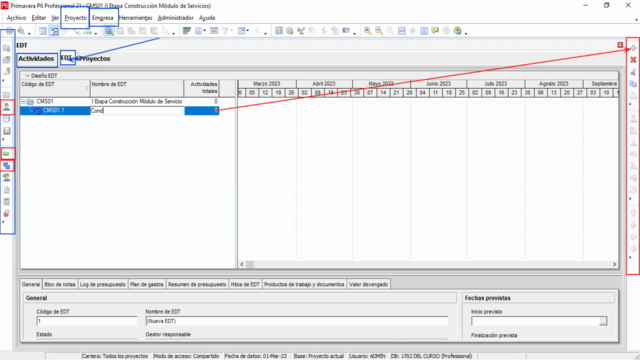Image resolution: width=640 pixels, height=360 pixels.
Task: Expand the Diseño: EDT layout chevron
Action: click(27, 76)
